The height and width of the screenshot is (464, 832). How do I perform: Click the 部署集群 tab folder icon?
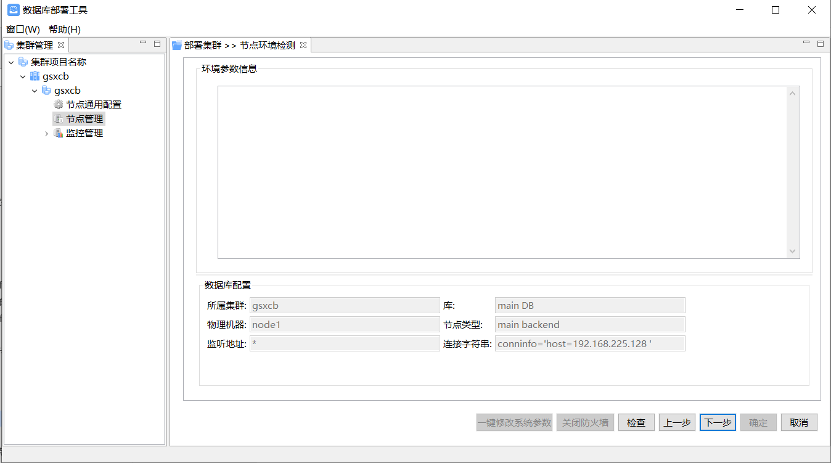pos(177,45)
